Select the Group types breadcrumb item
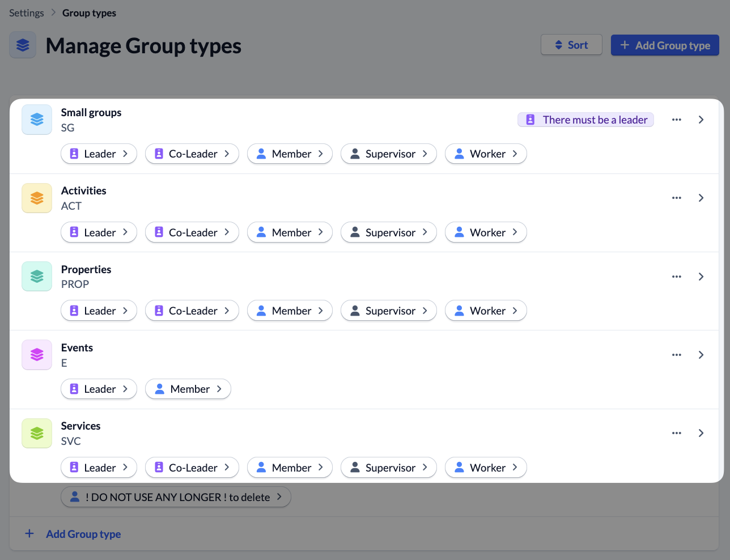 pos(89,13)
